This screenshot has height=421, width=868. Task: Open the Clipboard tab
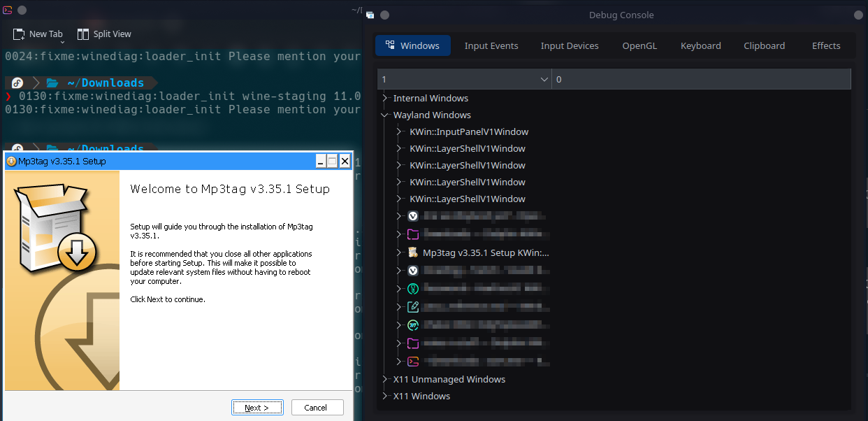[765, 45]
